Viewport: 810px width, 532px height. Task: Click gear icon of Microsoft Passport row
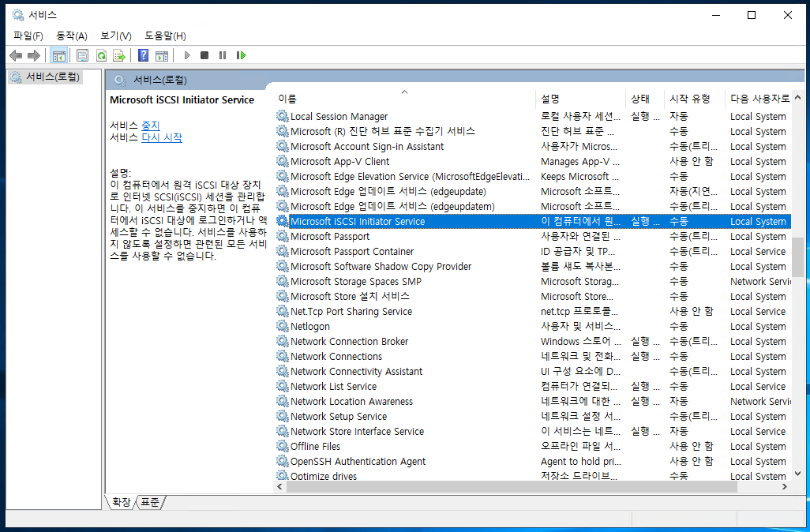(282, 236)
